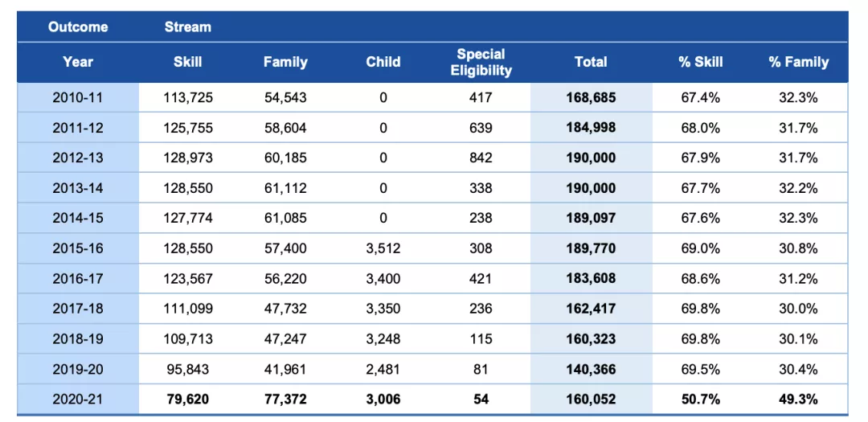Select Special Eligibility value 842
Viewport: 868px width, 422px height.
pos(481,158)
